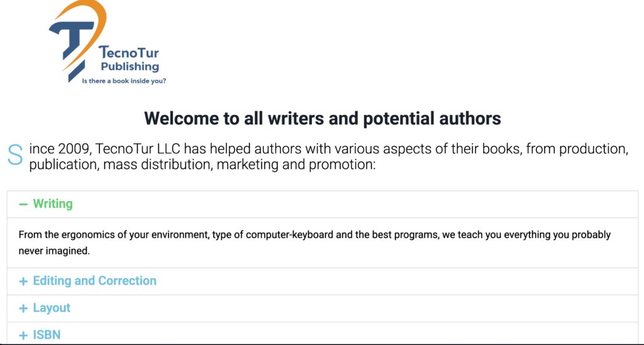Click the "Is there a book inside you?" tagline
The width and height of the screenshot is (644, 345).
[x=124, y=81]
